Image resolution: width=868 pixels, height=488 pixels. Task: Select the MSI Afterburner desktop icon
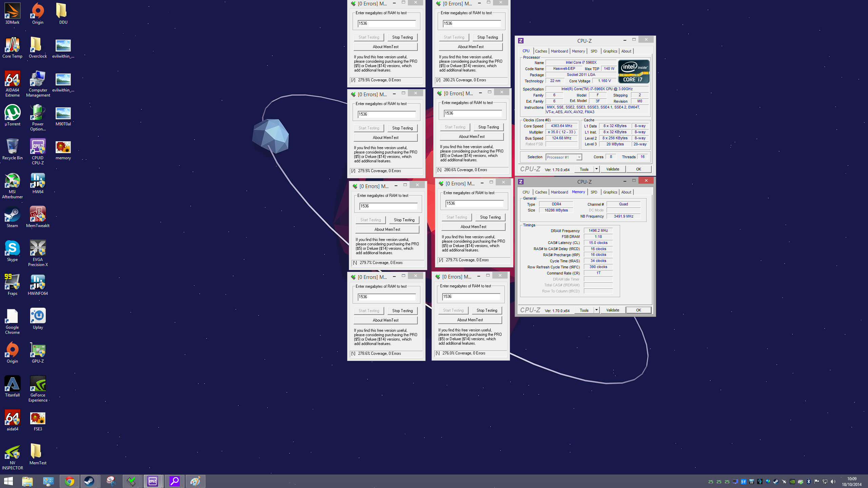pyautogui.click(x=12, y=185)
